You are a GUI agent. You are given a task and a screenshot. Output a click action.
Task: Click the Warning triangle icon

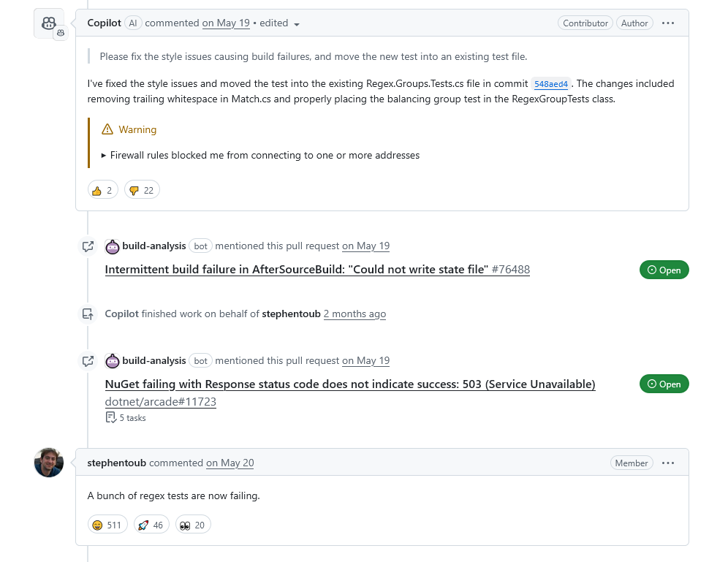(107, 129)
